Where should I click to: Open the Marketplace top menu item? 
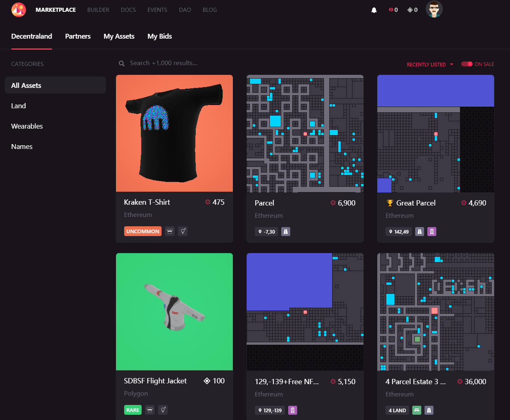click(x=56, y=10)
